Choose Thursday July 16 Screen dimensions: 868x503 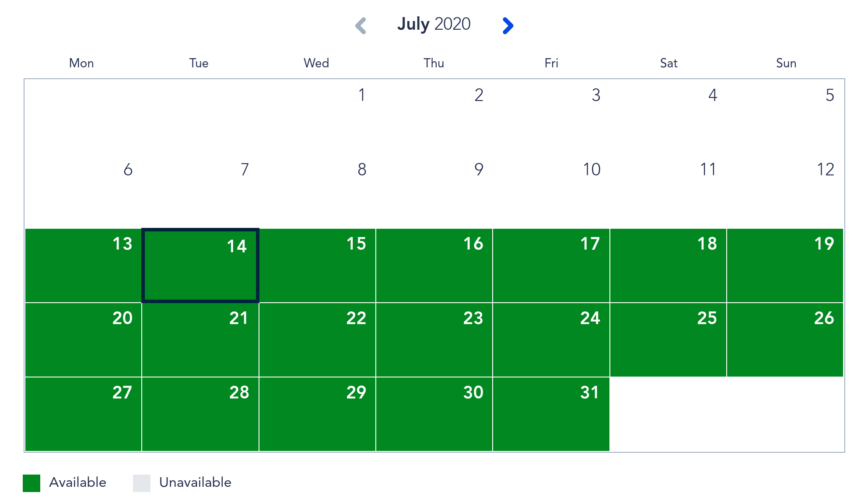tap(434, 265)
